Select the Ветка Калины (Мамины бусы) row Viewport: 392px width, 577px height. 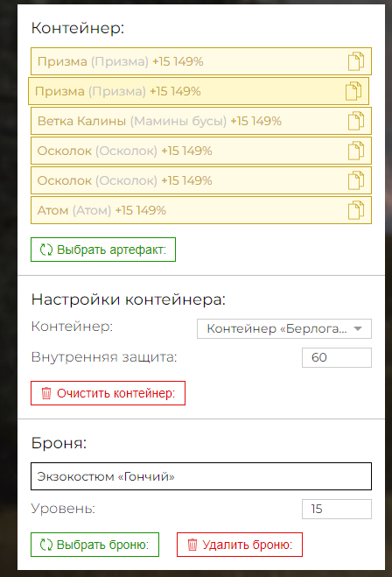tap(201, 121)
